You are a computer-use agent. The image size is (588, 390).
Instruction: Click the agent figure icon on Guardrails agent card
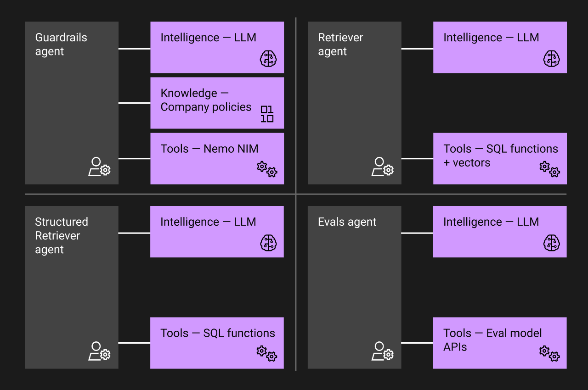coord(99,167)
